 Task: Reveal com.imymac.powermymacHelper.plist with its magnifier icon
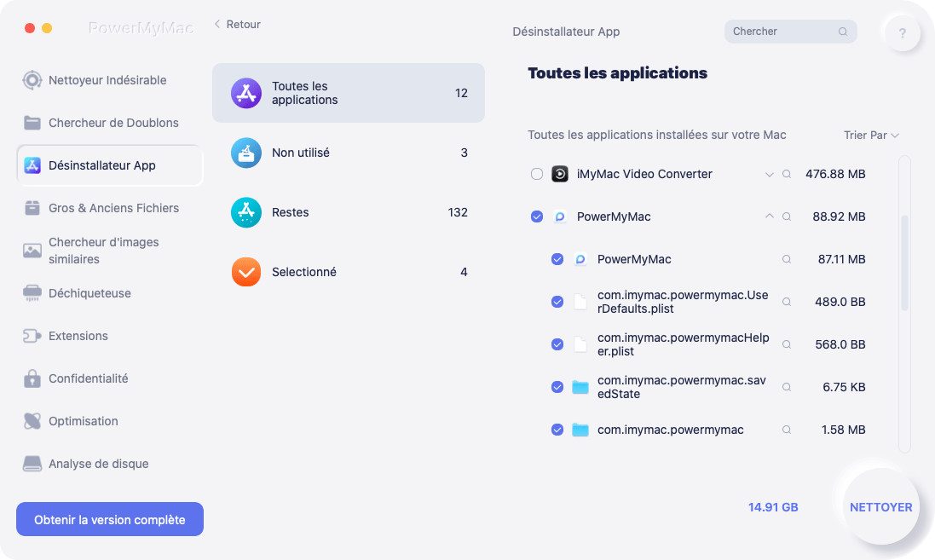coord(787,344)
